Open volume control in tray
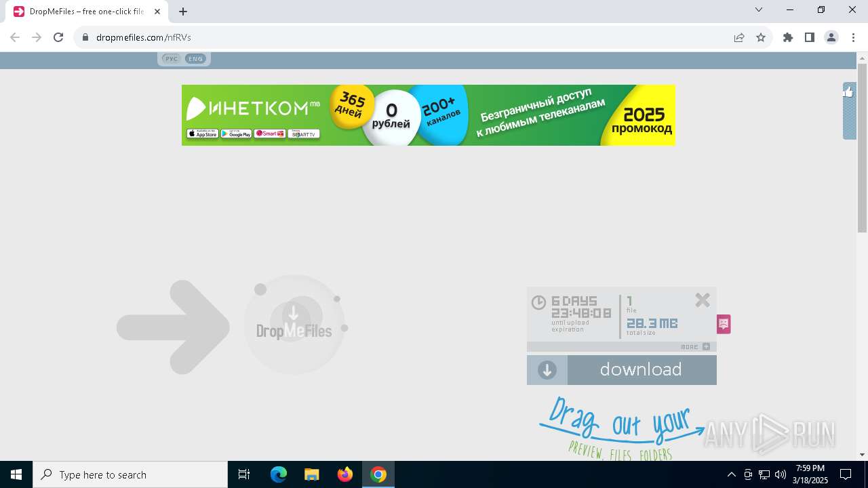The width and height of the screenshot is (868, 488). [x=781, y=474]
